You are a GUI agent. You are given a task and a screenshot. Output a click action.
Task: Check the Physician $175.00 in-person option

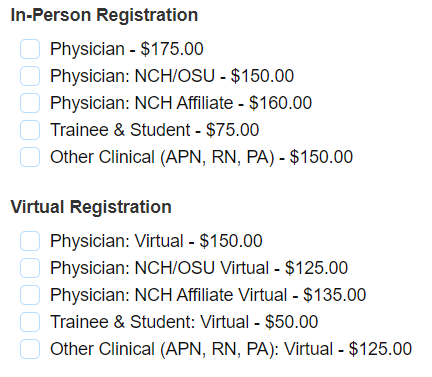pos(30,49)
